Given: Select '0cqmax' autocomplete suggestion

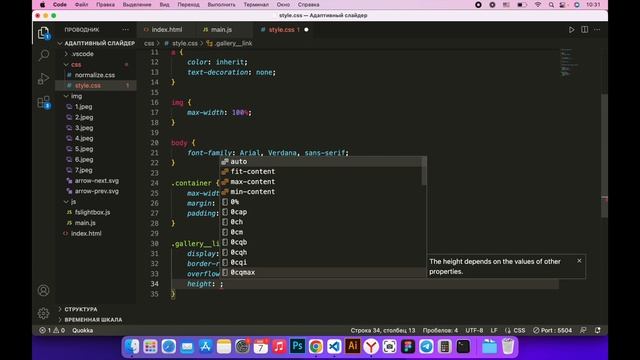Looking at the screenshot, I should coord(321,272).
